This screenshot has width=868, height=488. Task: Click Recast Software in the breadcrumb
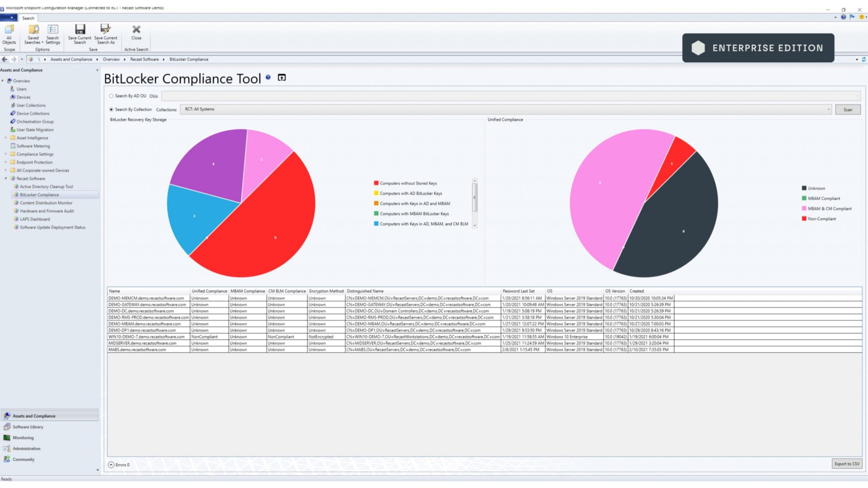coord(145,59)
